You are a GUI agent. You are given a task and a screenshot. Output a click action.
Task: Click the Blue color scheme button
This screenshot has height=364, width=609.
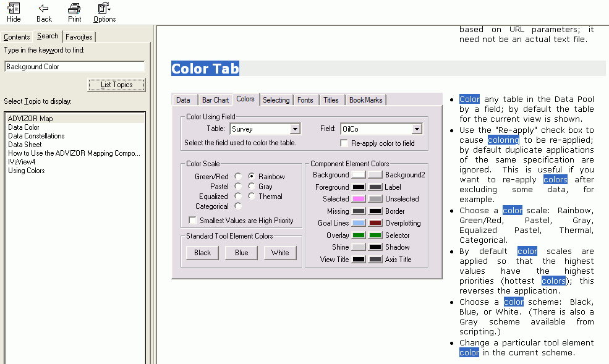point(241,253)
